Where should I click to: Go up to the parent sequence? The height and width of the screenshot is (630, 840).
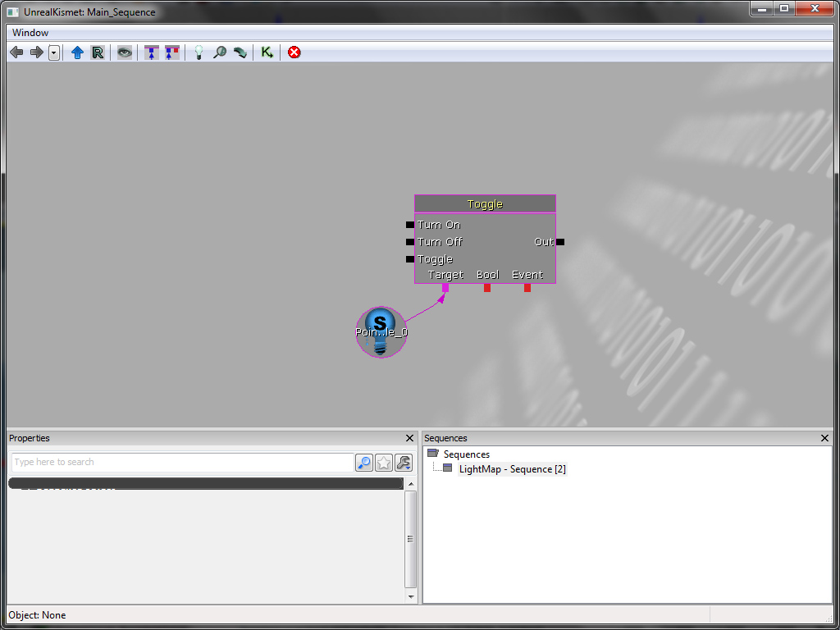click(x=77, y=52)
